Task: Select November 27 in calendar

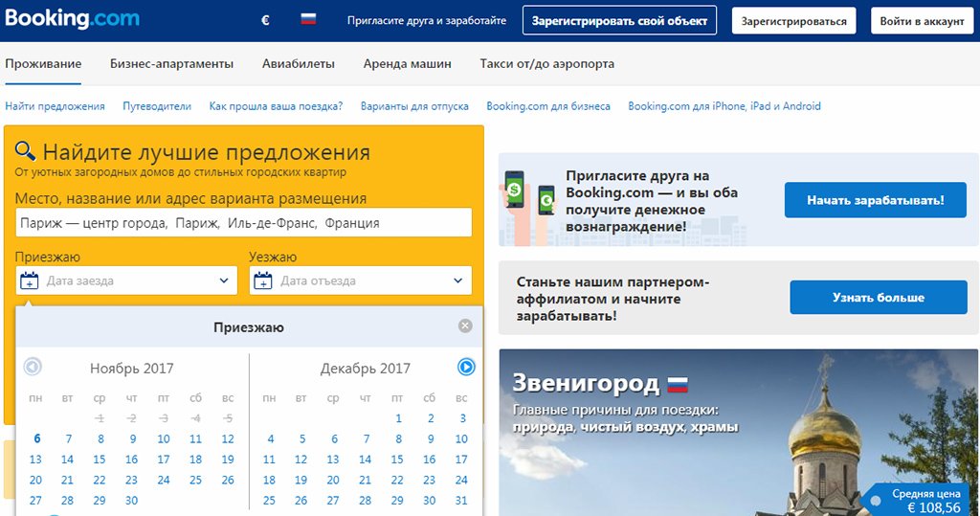Action: (35, 501)
